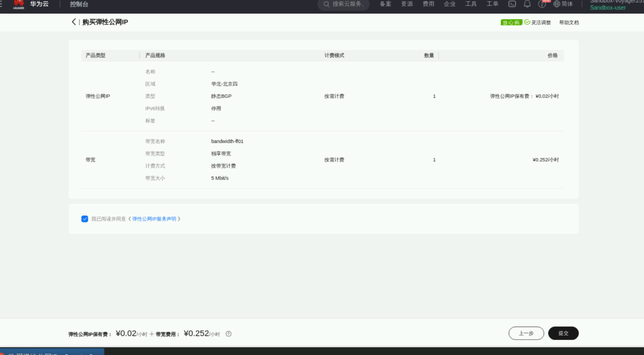The width and height of the screenshot is (644, 355).
Task: Click the 弹性公网IP product type cell
Action: click(98, 96)
